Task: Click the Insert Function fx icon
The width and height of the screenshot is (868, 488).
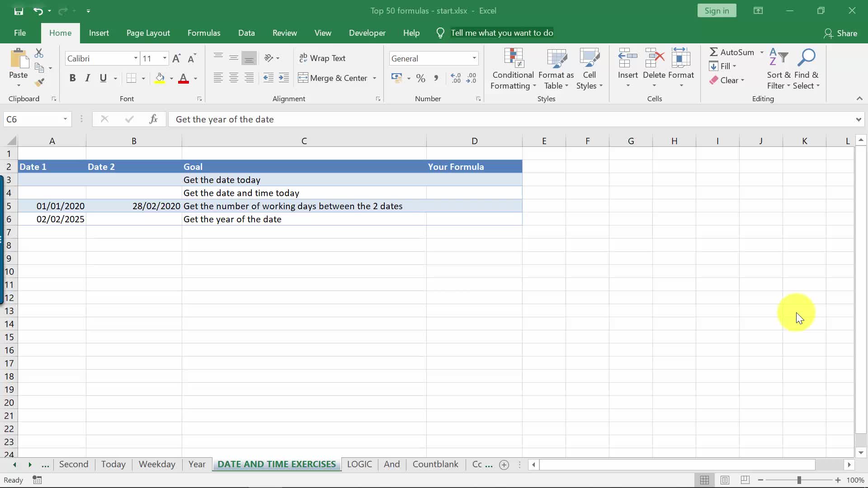Action: 153,119
